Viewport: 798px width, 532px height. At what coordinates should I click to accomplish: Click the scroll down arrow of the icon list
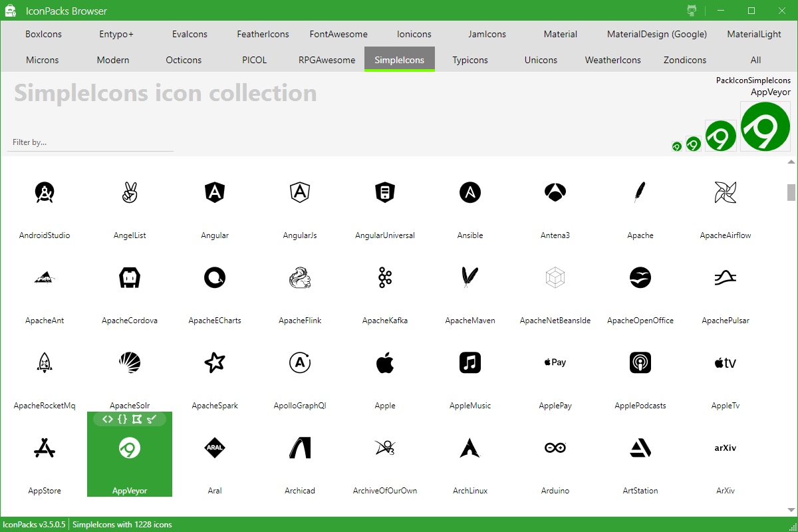[x=791, y=510]
